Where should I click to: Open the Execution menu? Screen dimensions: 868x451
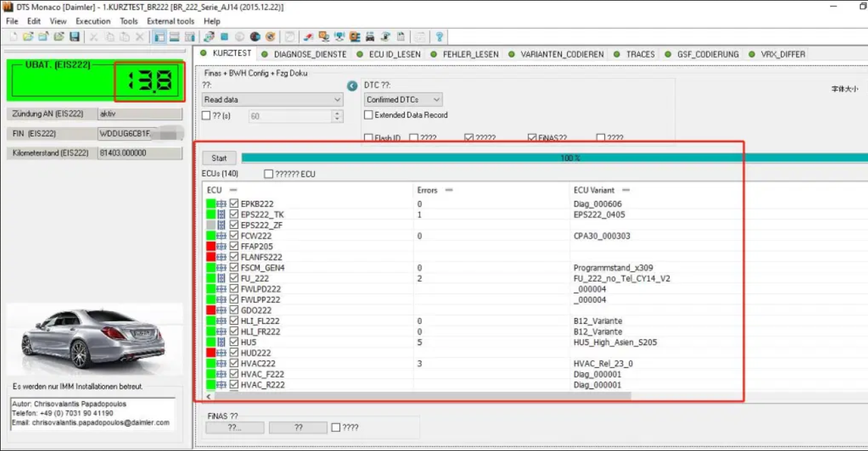[x=93, y=21]
